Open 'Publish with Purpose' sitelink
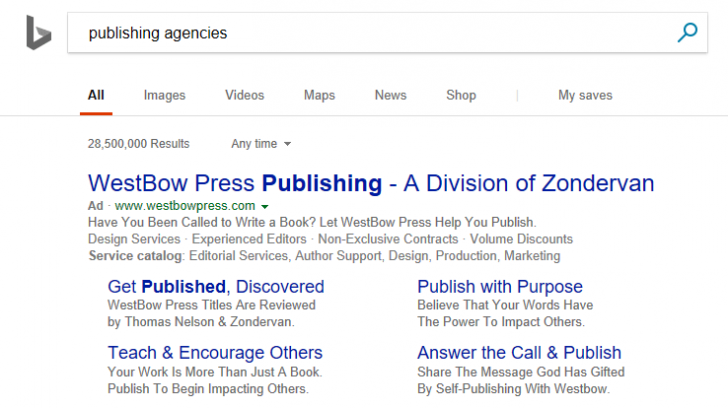The width and height of the screenshot is (728, 408). (500, 287)
